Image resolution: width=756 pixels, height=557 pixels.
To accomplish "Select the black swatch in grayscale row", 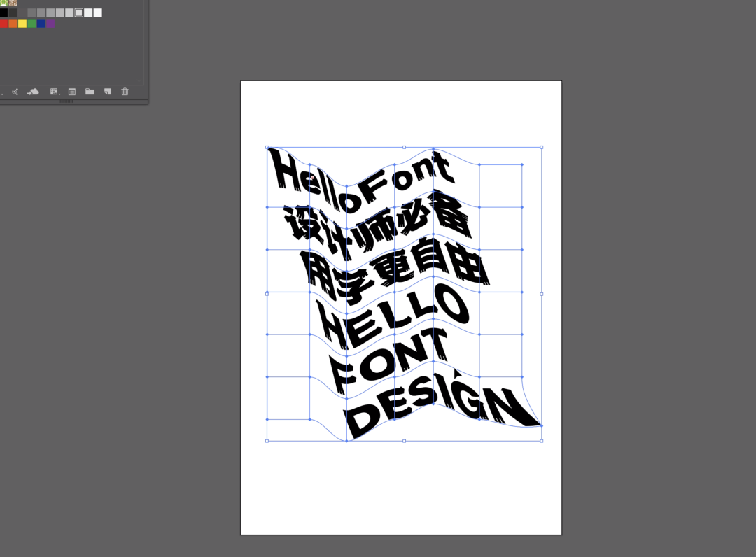I will 3,13.
